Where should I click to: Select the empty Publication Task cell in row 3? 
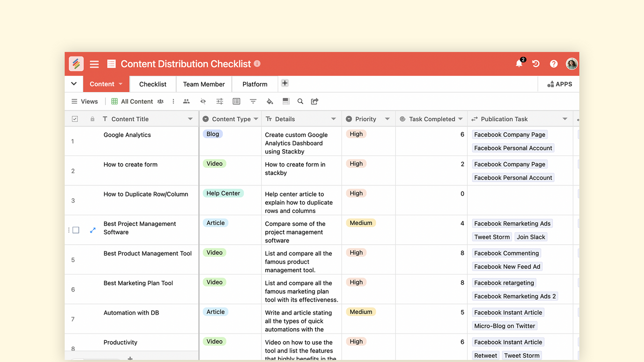click(x=520, y=200)
